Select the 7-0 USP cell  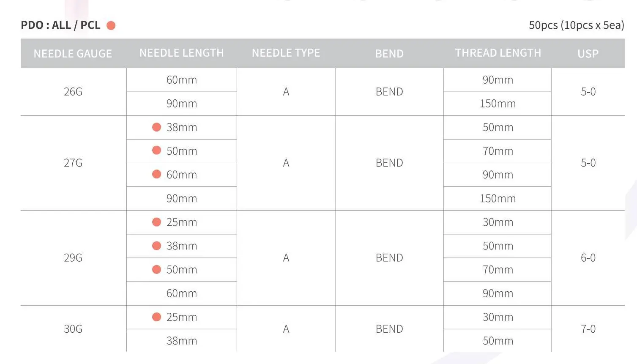588,329
